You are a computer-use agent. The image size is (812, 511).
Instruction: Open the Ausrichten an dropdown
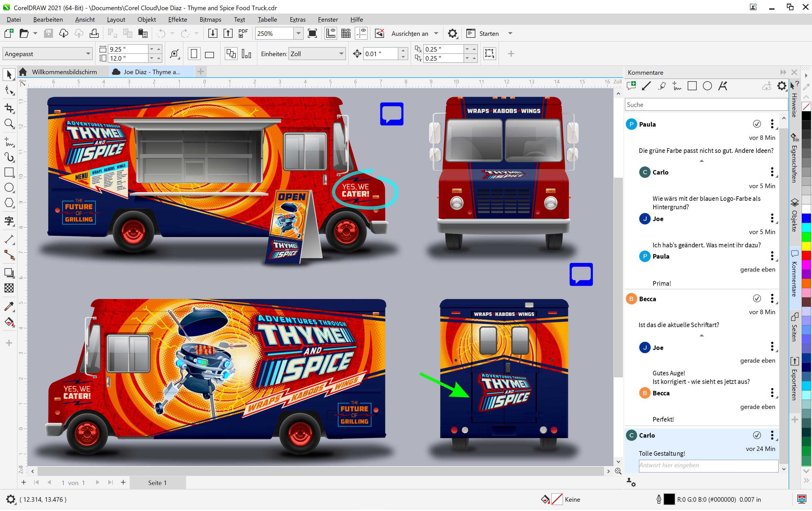[436, 33]
